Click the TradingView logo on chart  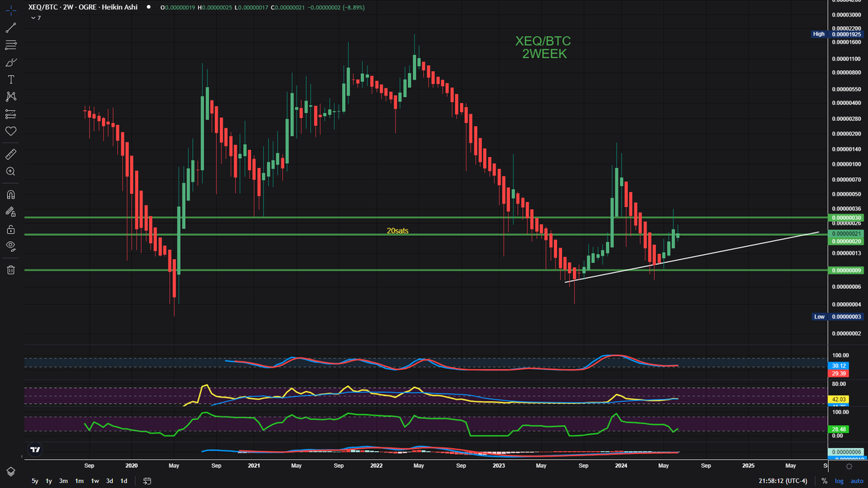(34, 450)
